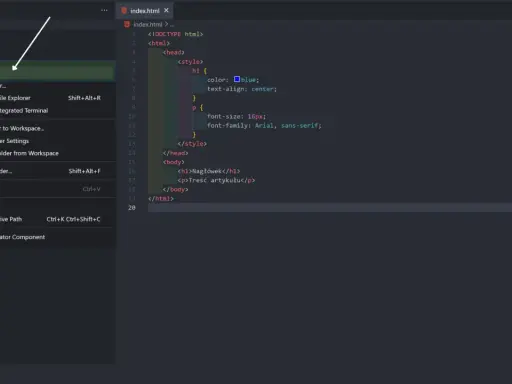Image resolution: width=512 pixels, height=384 pixels.
Task: Open the blue color swatch picker
Action: point(237,79)
